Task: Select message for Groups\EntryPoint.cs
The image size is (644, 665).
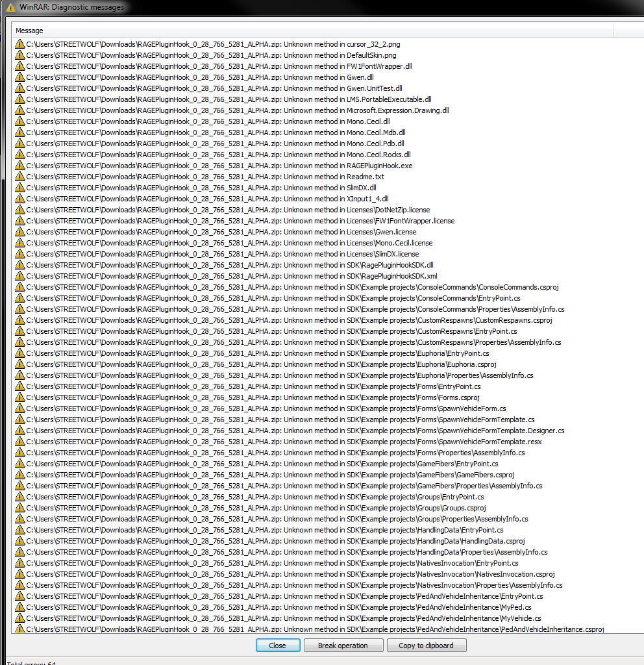Action: coord(254,497)
